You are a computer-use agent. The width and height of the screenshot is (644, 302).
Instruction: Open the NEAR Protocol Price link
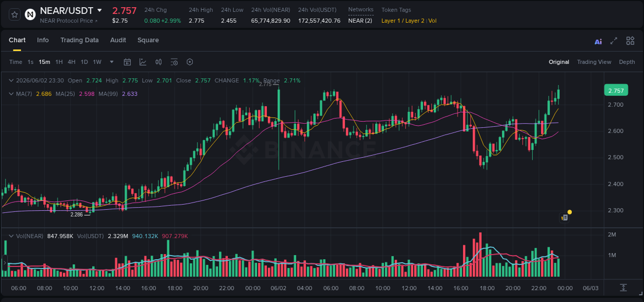coord(69,21)
